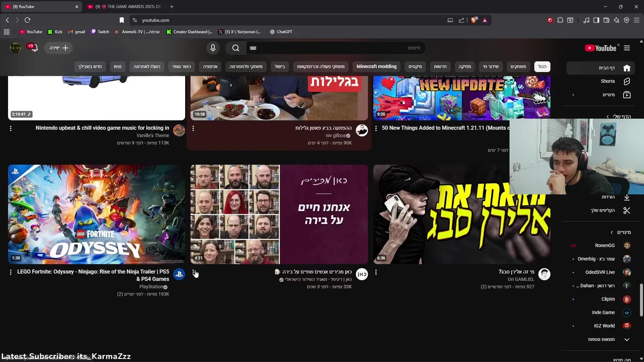The height and width of the screenshot is (362, 644).
Task: Open a new browser tab with plus button
Action: (x=172, y=7)
